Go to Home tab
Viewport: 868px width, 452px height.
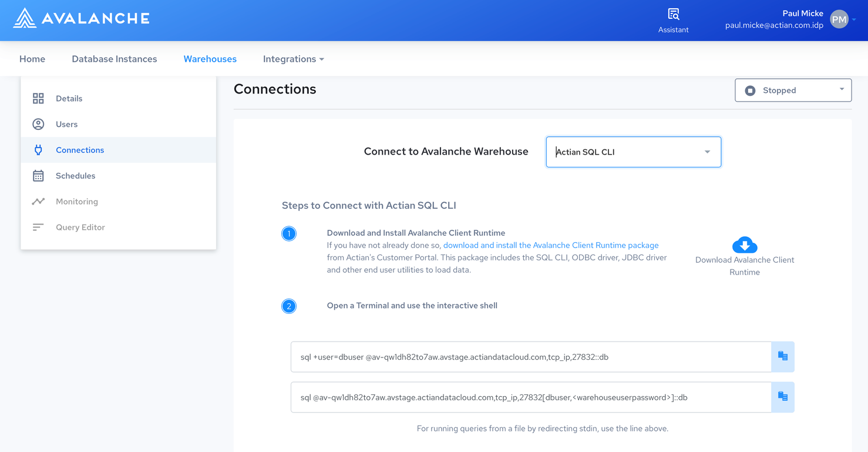coord(32,59)
